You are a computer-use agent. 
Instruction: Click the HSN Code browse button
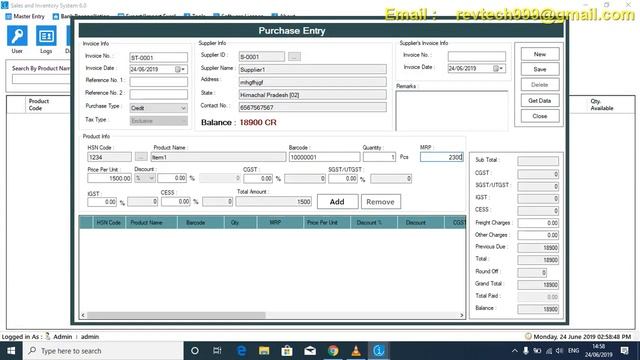tap(141, 157)
